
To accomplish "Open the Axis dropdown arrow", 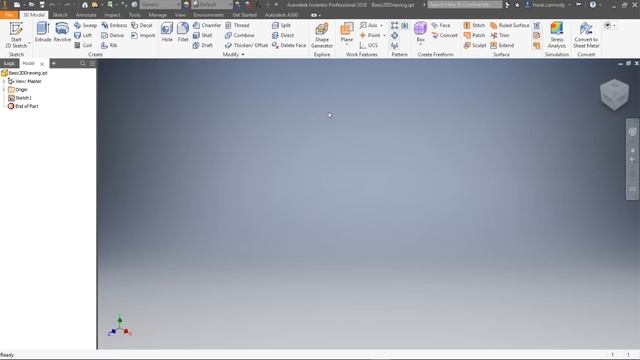I will point(382,25).
